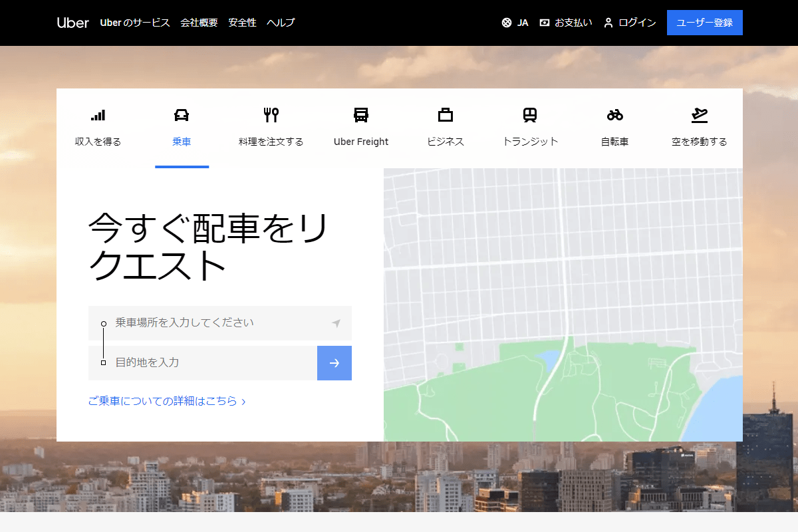This screenshot has width=798, height=532.
Task: Use current location arrow in pickup field
Action: [x=336, y=323]
